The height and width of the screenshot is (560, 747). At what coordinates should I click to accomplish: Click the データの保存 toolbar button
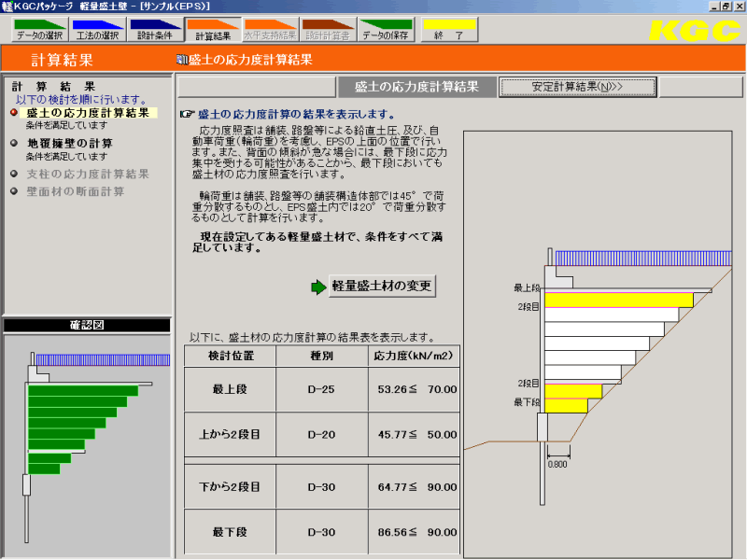pyautogui.click(x=386, y=30)
